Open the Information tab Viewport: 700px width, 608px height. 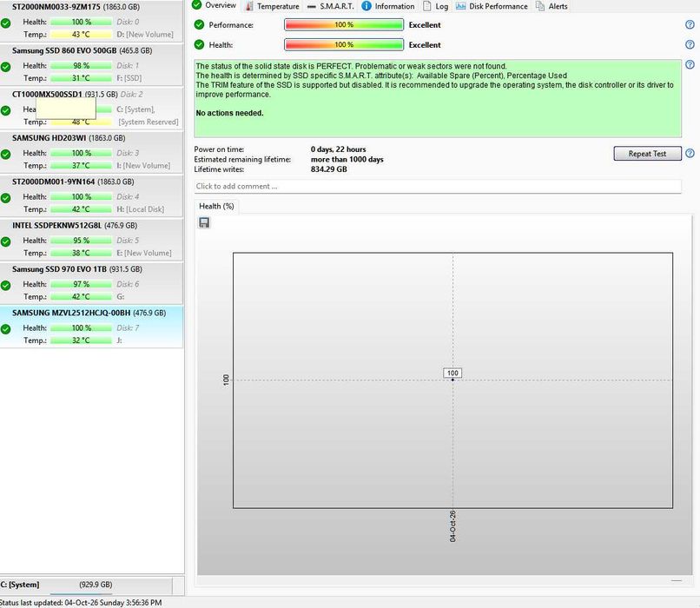pos(388,6)
